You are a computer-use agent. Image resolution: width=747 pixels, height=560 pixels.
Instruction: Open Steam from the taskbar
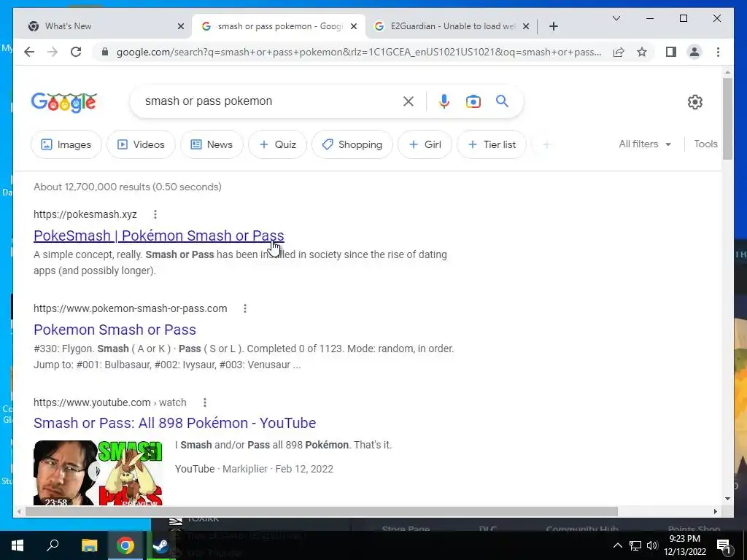click(x=161, y=545)
